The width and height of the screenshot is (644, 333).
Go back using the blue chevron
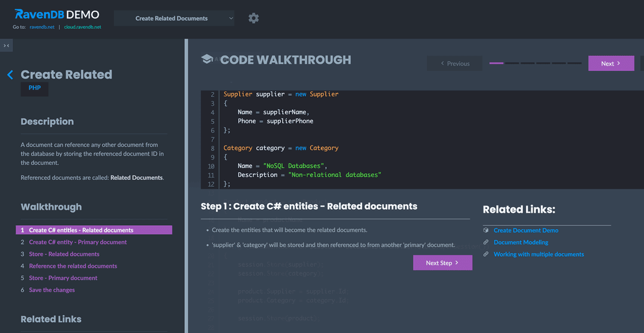coord(10,74)
